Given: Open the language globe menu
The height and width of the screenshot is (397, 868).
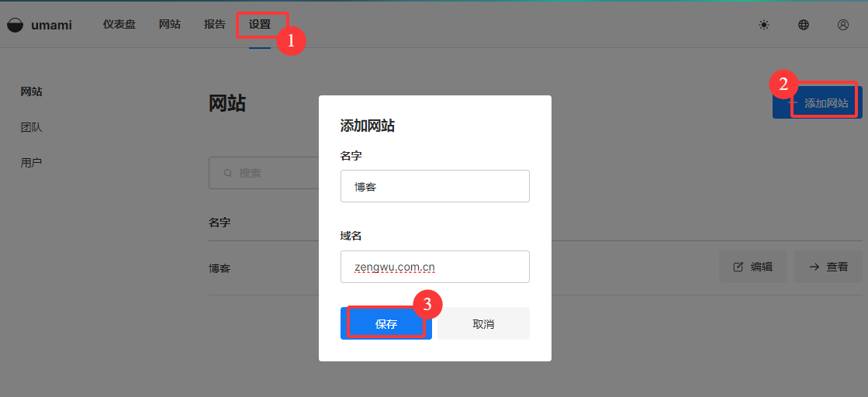Looking at the screenshot, I should point(804,25).
